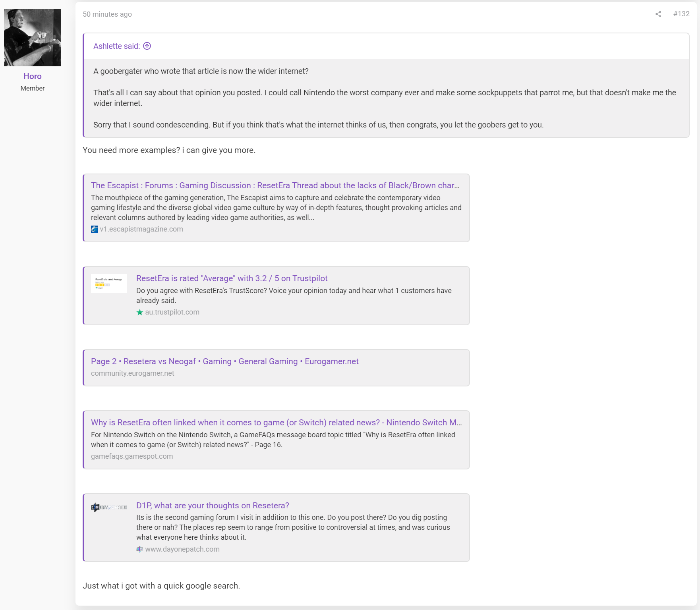
Task: Open The Escapist forums ResetEra thread link
Action: tap(275, 185)
